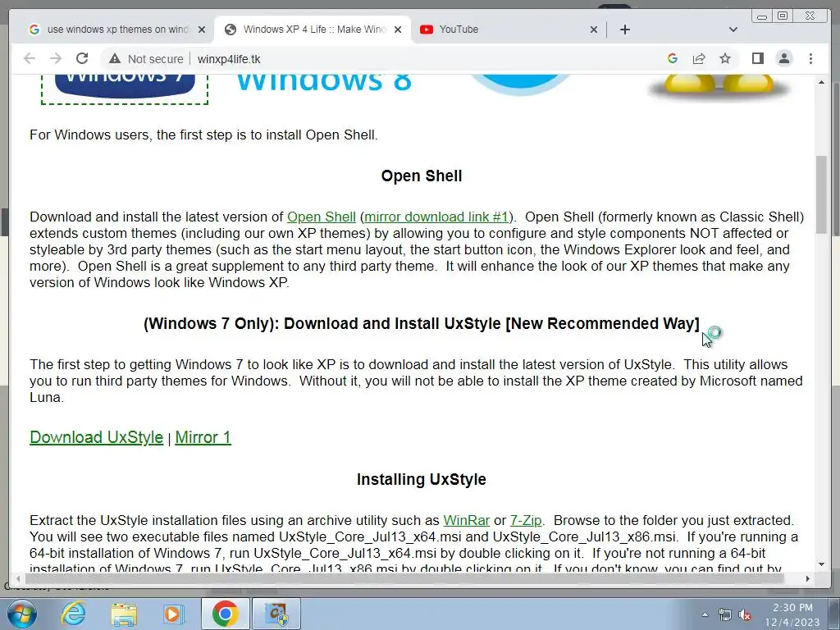Viewport: 840px width, 630px height.
Task: Bookmark this tab with the star icon
Action: coord(725,58)
